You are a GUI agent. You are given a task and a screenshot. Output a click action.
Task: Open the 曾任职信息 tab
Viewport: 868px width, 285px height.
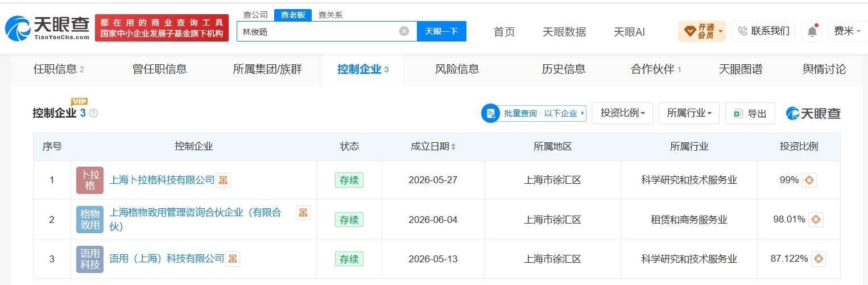point(159,69)
